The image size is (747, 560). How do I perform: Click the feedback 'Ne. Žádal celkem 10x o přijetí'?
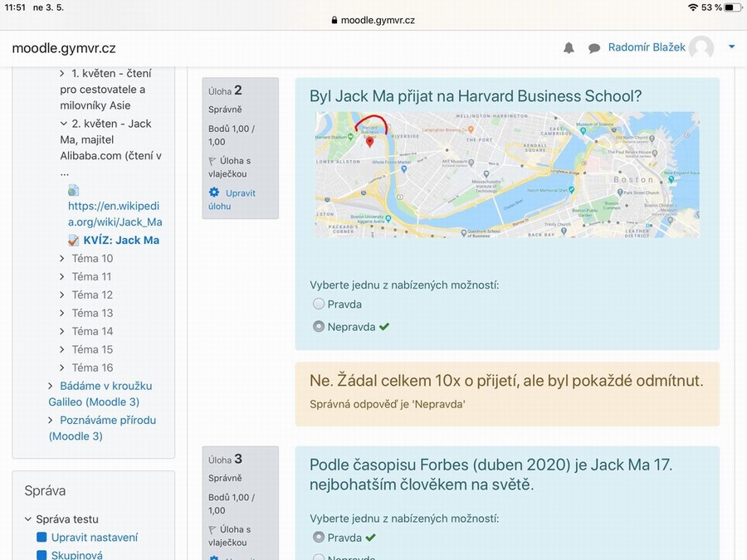tap(506, 381)
